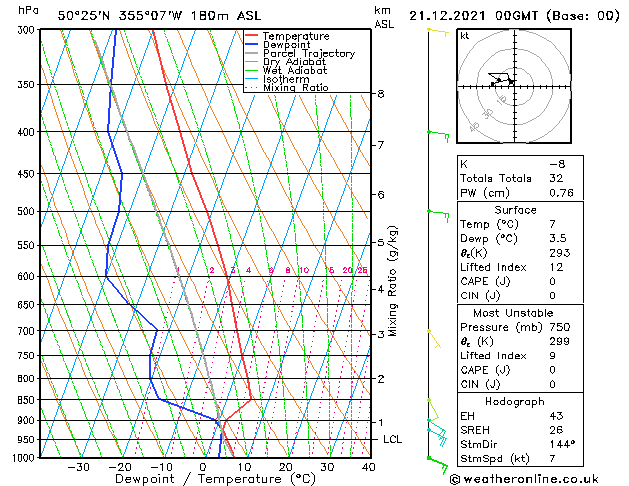The height and width of the screenshot is (486, 629).
Task: Click the Temperature legend entry
Action: [x=296, y=36]
